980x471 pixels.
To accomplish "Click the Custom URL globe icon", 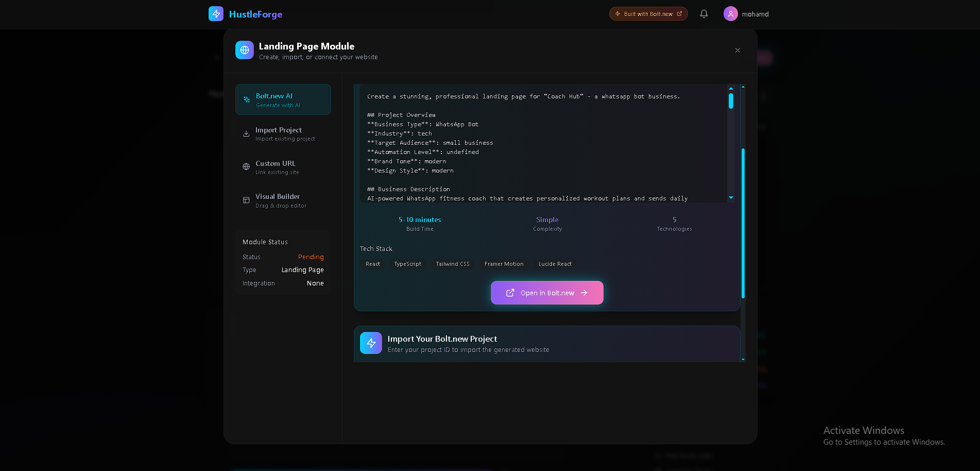I will pyautogui.click(x=246, y=166).
